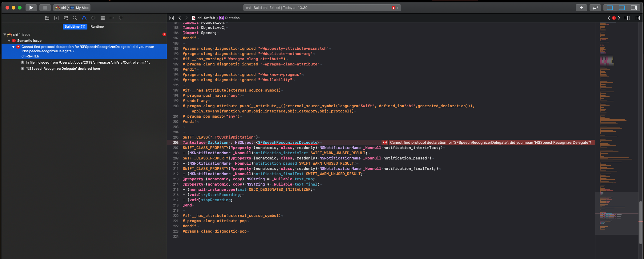Stop the running build with Stop button

click(45, 8)
